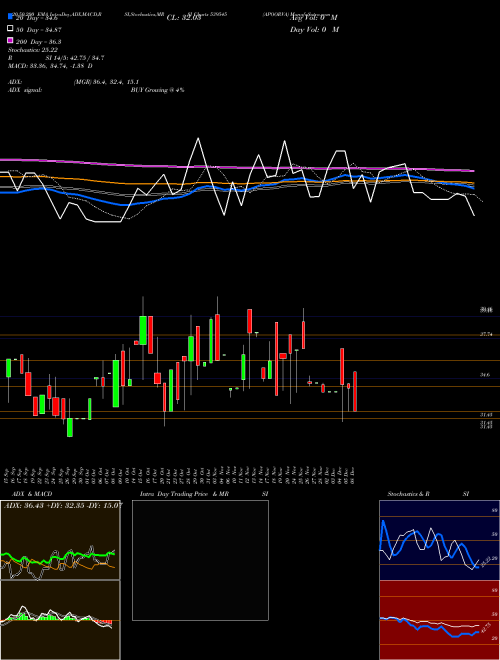The image size is (500, 660).
Task: Click the white 50 Day legend swatch
Action: [11, 29]
